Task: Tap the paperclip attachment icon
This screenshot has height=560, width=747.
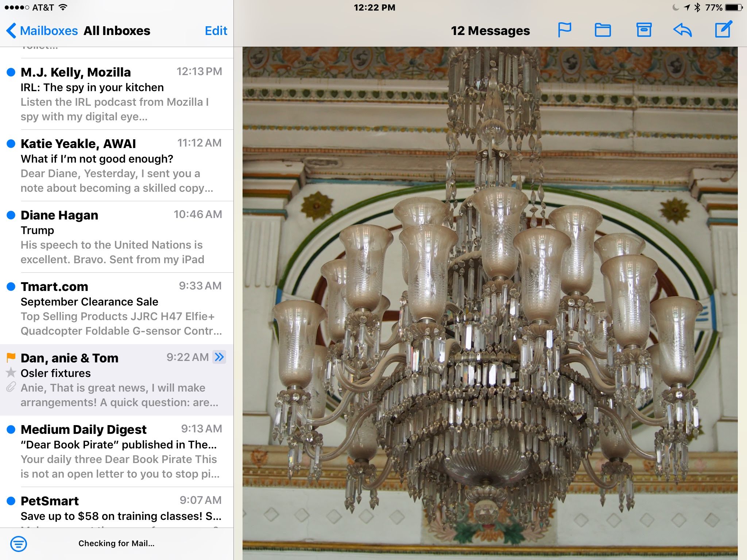Action: coord(11,387)
